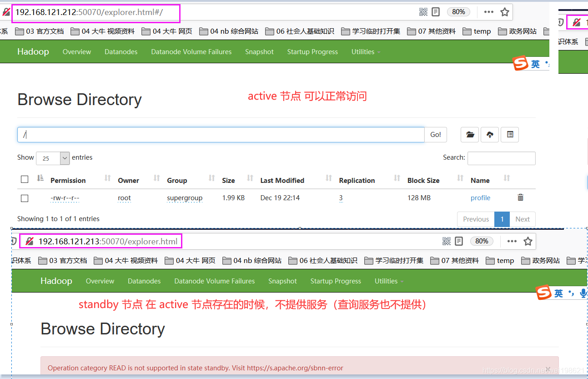Click the upload files cloud icon button
The width and height of the screenshot is (588, 379).
pyautogui.click(x=490, y=135)
